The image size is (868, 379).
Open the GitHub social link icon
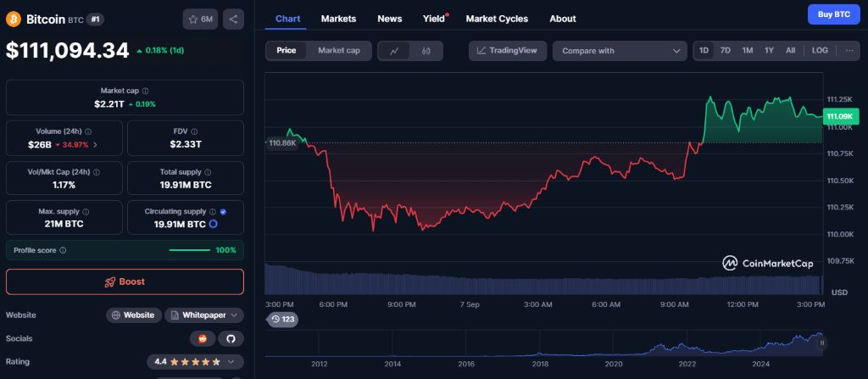[x=231, y=338]
